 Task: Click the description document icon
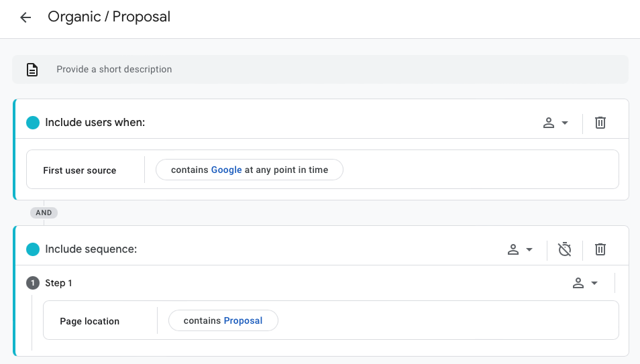(32, 70)
